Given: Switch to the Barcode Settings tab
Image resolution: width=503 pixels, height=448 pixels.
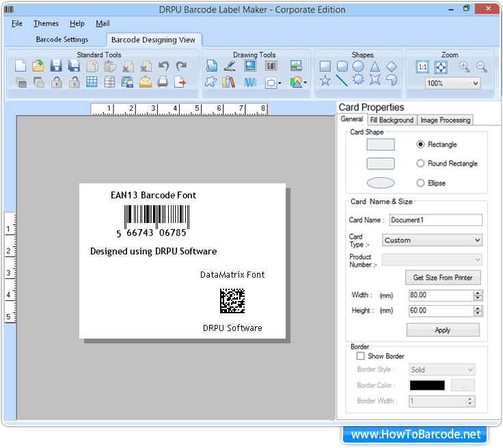Looking at the screenshot, I should [62, 40].
